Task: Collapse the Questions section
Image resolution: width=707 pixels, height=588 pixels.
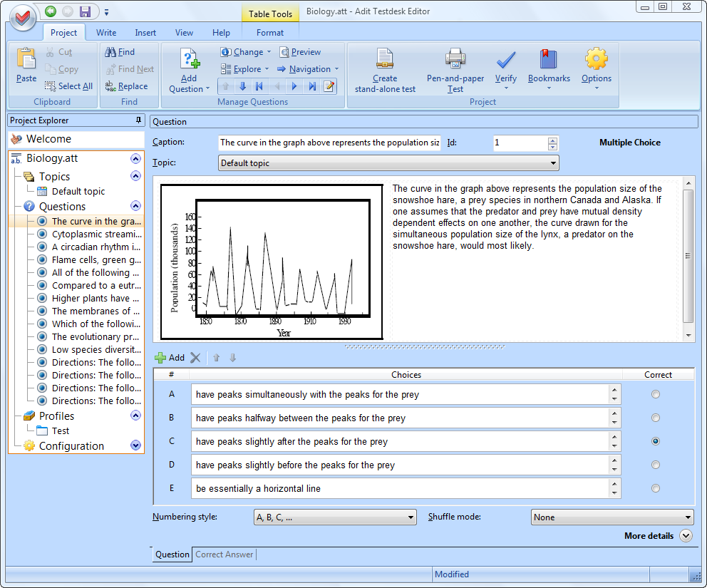Action: (x=135, y=206)
